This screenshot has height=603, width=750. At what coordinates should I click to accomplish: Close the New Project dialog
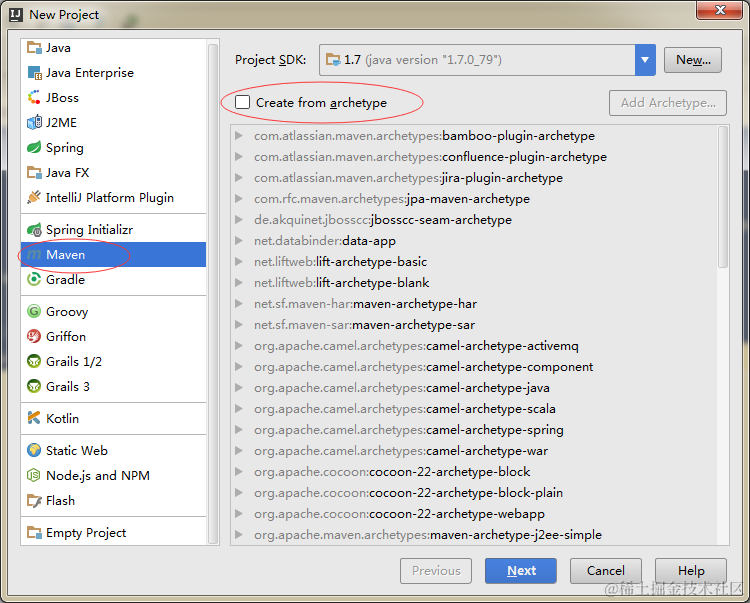coord(720,10)
